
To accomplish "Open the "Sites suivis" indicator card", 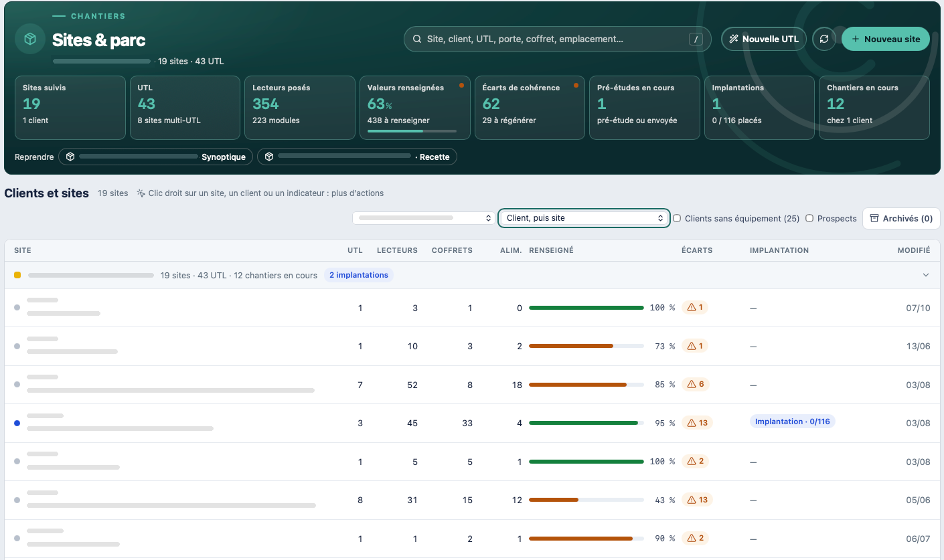I will [x=70, y=108].
